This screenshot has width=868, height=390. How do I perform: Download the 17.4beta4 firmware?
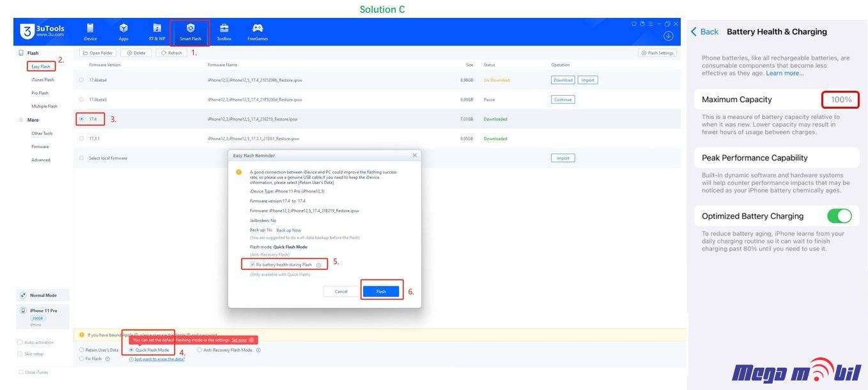pyautogui.click(x=563, y=80)
